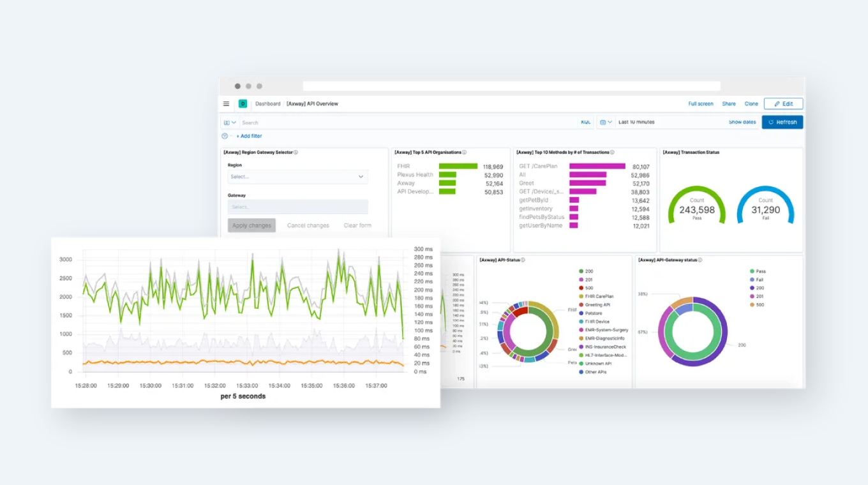868x485 pixels.
Task: Toggle the Petstore legend entry
Action: click(594, 313)
